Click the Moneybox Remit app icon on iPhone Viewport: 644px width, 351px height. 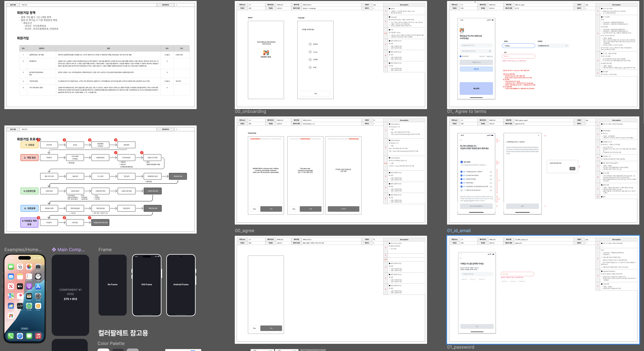tap(11, 316)
